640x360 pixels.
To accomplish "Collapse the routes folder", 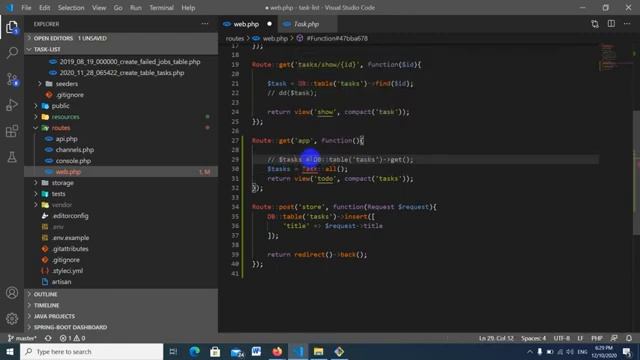I will pyautogui.click(x=61, y=128).
